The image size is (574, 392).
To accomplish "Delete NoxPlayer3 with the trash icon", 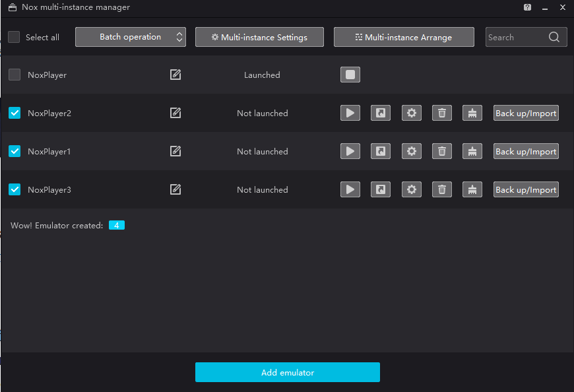I will click(442, 189).
